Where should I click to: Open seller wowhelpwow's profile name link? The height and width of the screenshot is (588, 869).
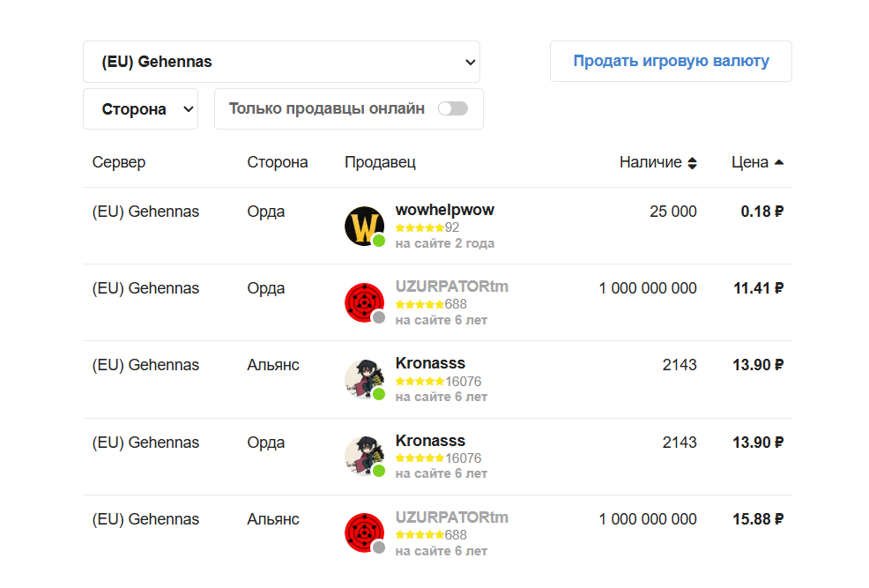click(444, 210)
